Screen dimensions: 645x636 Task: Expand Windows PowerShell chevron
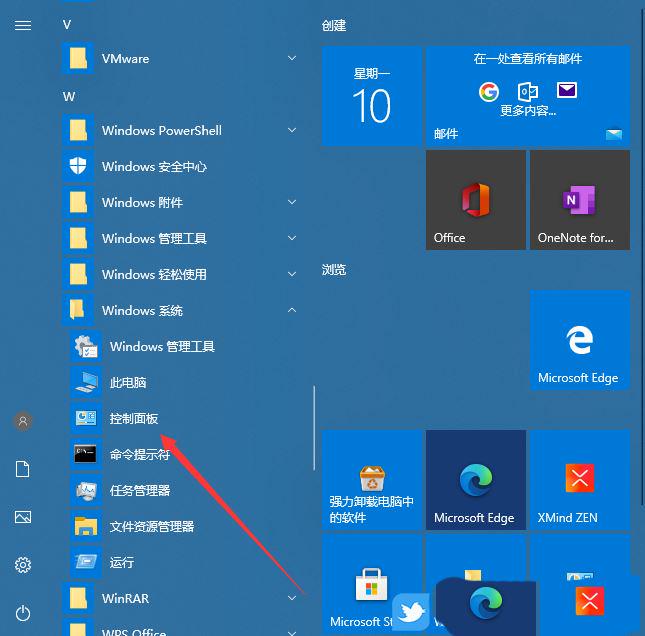[x=292, y=130]
